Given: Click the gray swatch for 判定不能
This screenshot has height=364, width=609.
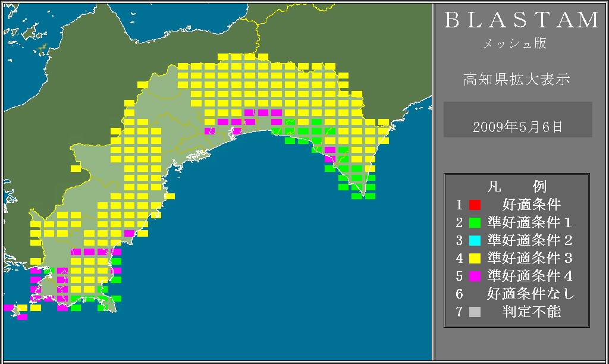Looking at the screenshot, I should coord(475,312).
